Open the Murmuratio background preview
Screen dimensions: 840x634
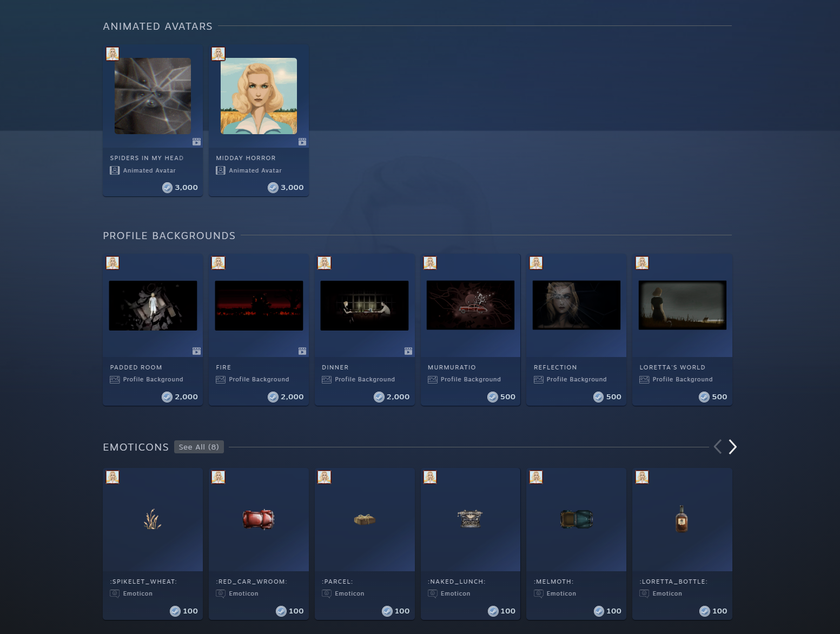tap(471, 305)
